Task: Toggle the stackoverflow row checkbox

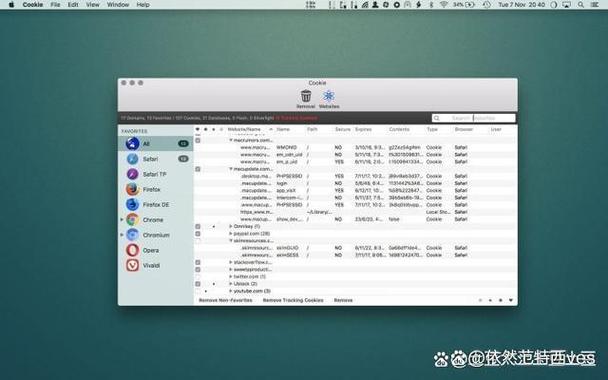Action: point(198,263)
